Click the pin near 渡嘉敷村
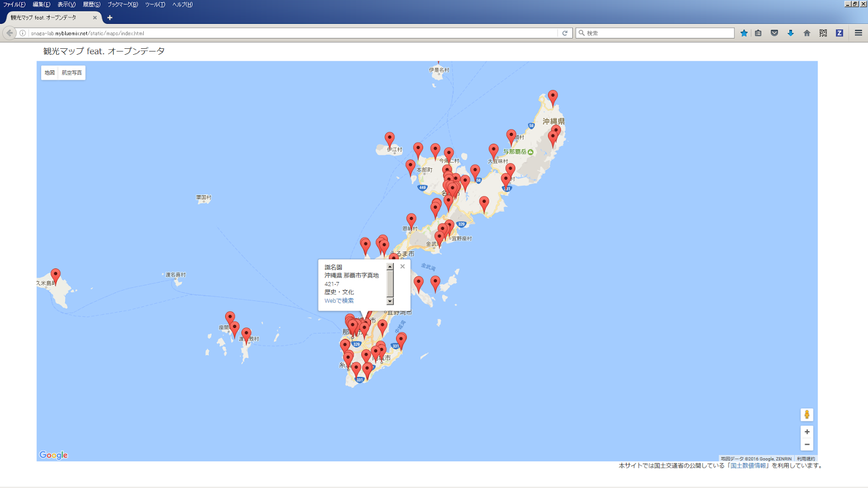This screenshot has width=868, height=488. pyautogui.click(x=246, y=336)
